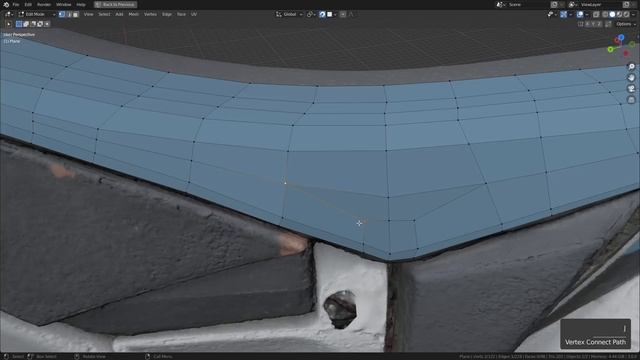Screen dimensions: 640x360
Task: Open the Window menu
Action: [63, 4]
